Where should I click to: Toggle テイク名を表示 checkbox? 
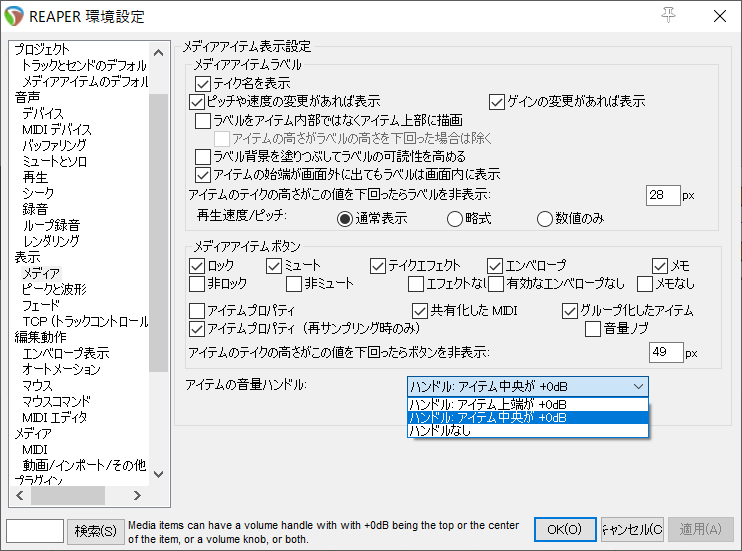click(203, 84)
